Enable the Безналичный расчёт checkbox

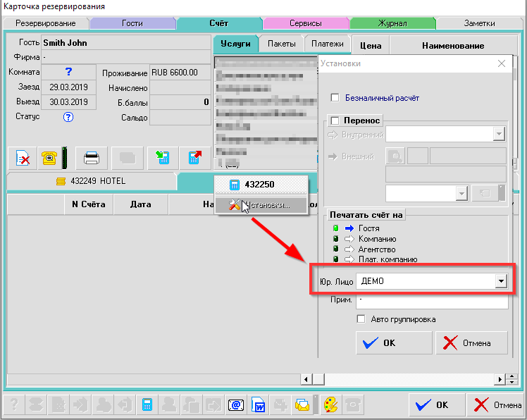[335, 98]
